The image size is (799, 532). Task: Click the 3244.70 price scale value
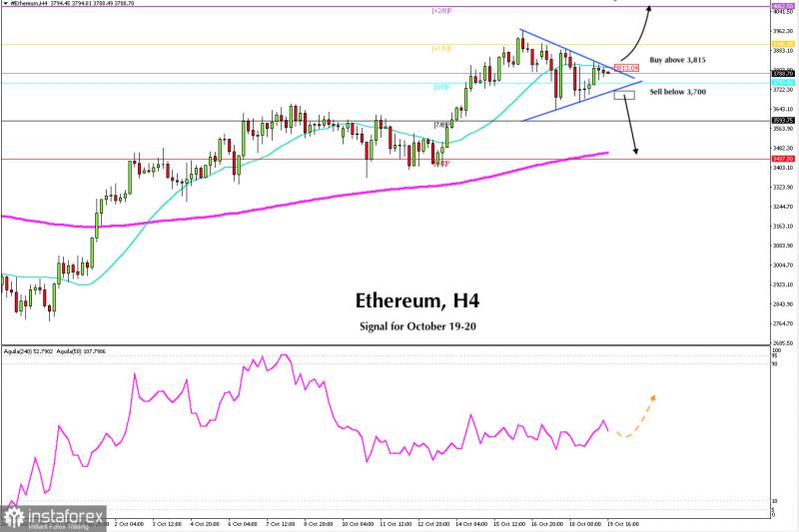click(x=783, y=207)
